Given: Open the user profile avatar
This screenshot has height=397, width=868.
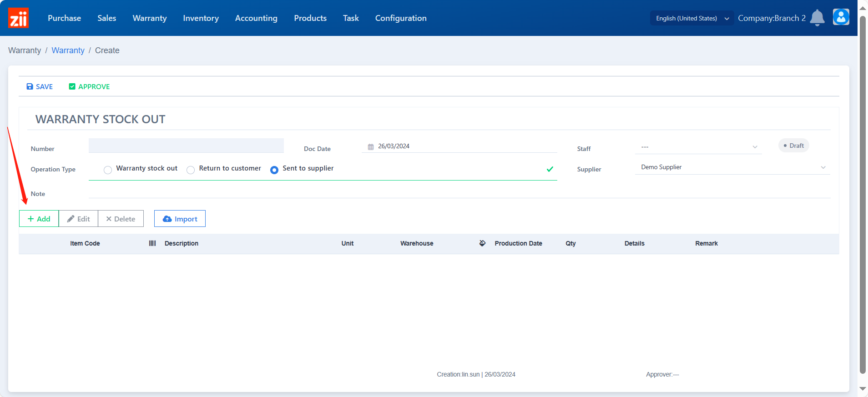Looking at the screenshot, I should click(841, 17).
